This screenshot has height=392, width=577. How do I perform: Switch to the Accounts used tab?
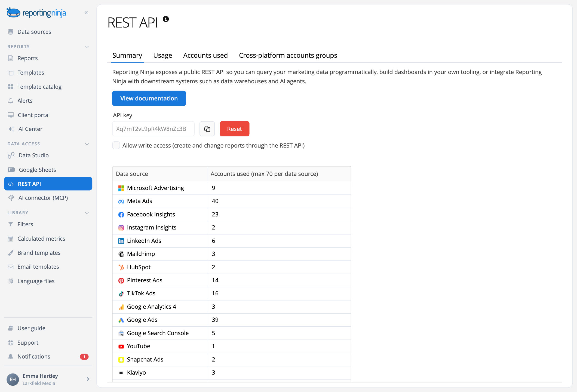(205, 55)
